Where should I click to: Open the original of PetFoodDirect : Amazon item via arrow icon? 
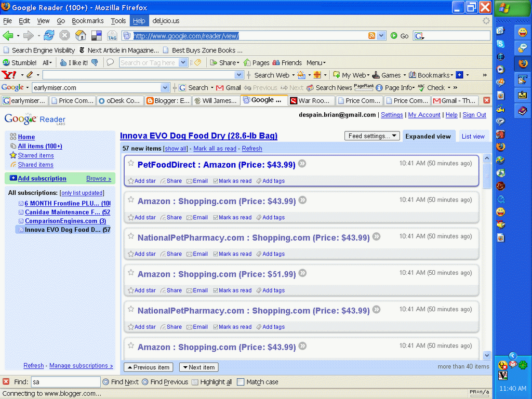(302, 164)
